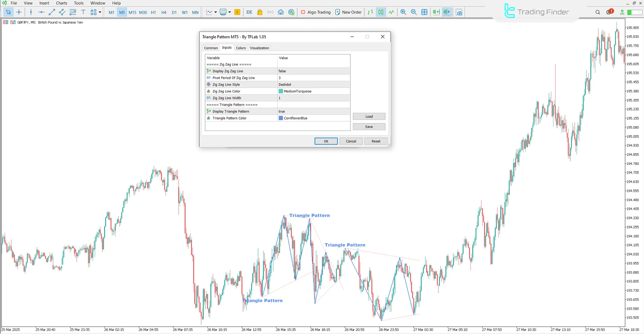Expand the shapes tool dropdown arrow

click(x=100, y=12)
